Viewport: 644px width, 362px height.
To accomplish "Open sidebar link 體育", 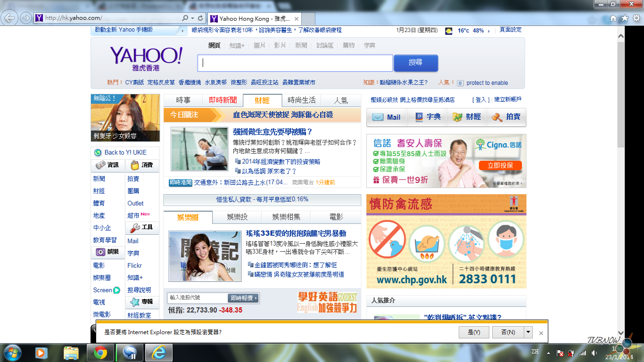I will click(x=99, y=204).
